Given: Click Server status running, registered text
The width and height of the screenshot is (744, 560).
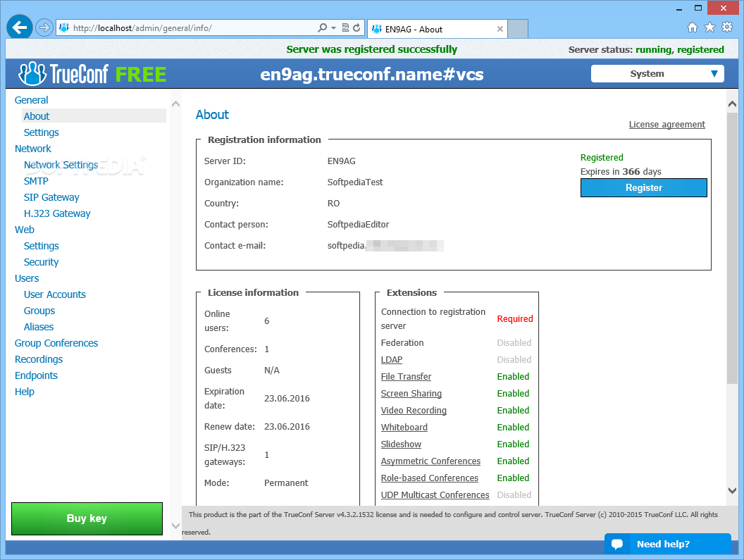Looking at the screenshot, I should tap(646, 50).
